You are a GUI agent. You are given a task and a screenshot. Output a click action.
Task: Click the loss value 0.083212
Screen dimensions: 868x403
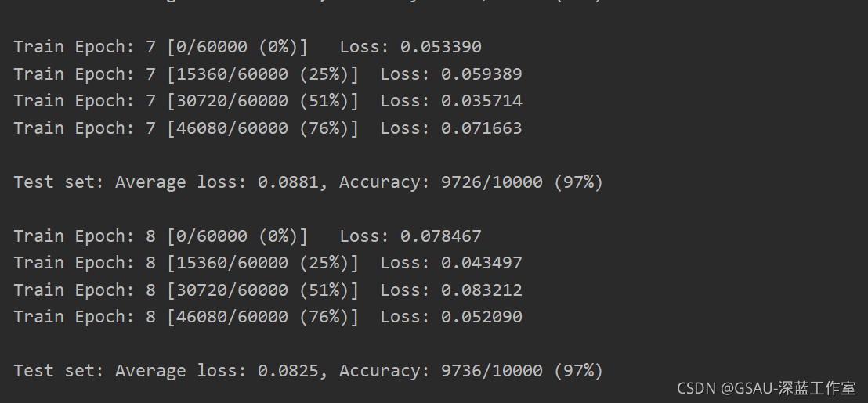(x=481, y=290)
